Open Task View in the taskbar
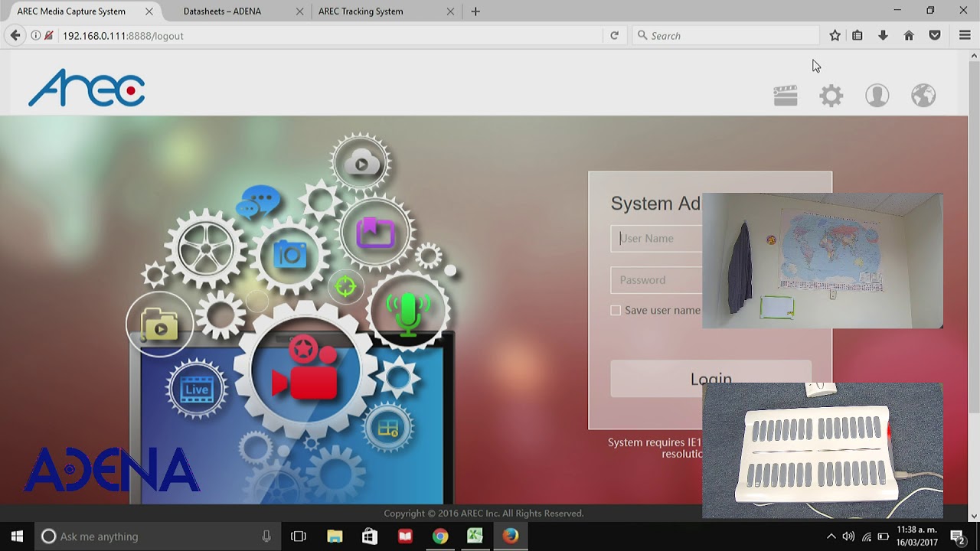 point(299,536)
